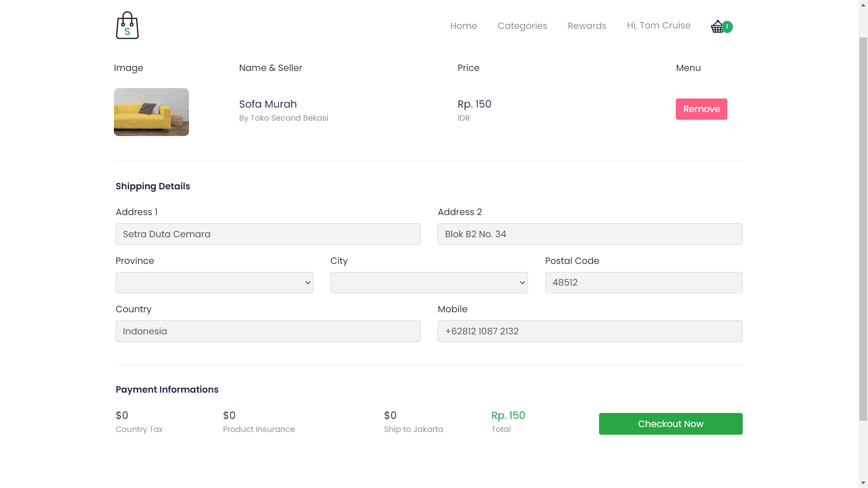The height and width of the screenshot is (488, 868).
Task: Click the Postal Code field
Action: [643, 282]
